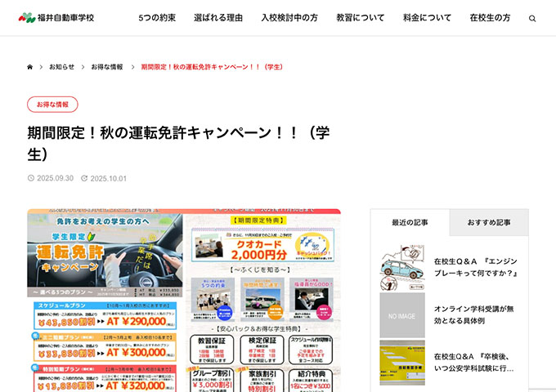Open the 選ばれる理由 menu item
The height and width of the screenshot is (392, 556).
pyautogui.click(x=218, y=18)
